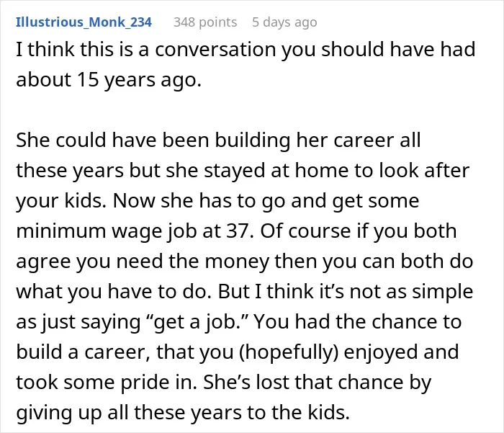Click the words 'But I think it's not as simple'
The height and width of the screenshot is (433, 504).
(346, 292)
